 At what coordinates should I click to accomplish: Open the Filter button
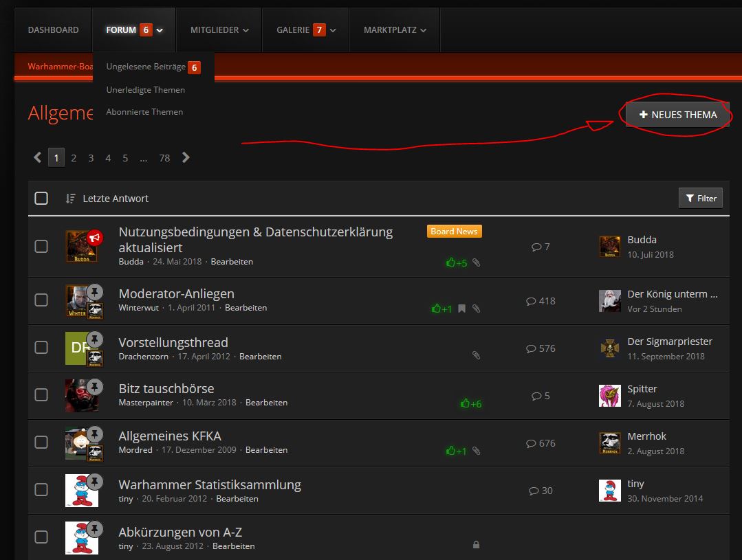701,198
